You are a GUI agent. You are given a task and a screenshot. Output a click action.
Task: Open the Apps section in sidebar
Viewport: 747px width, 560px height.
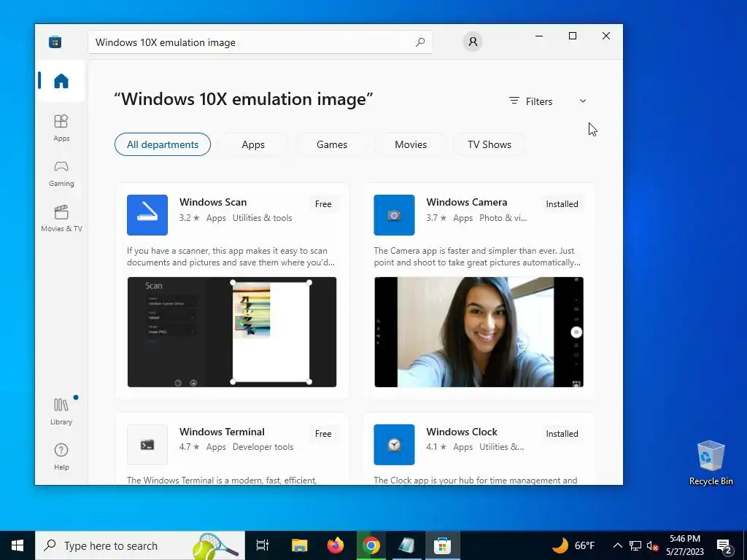[61, 128]
